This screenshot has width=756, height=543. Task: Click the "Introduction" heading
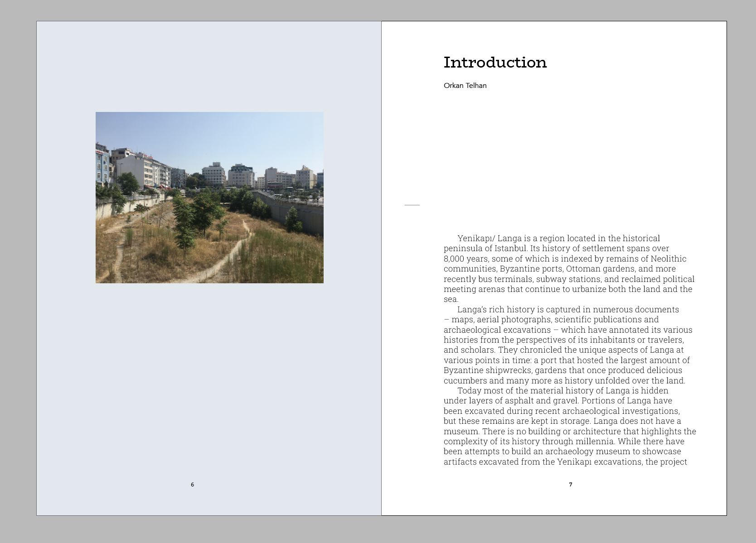pos(495,63)
